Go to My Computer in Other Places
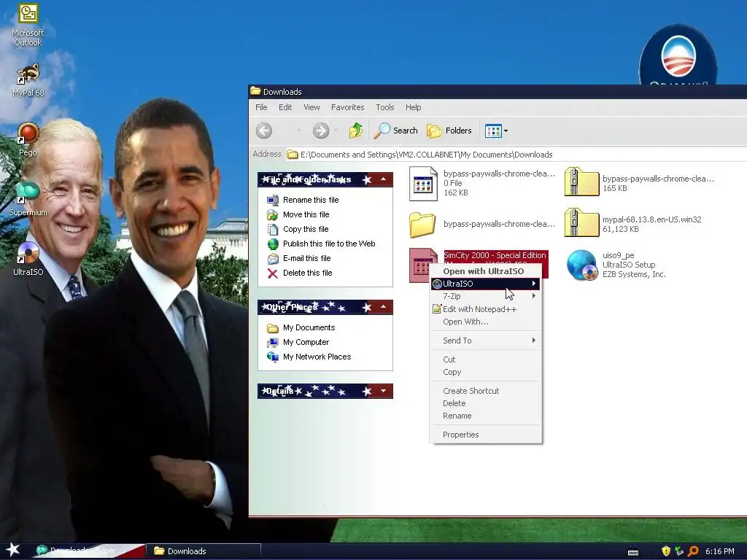The height and width of the screenshot is (560, 747). pos(306,342)
